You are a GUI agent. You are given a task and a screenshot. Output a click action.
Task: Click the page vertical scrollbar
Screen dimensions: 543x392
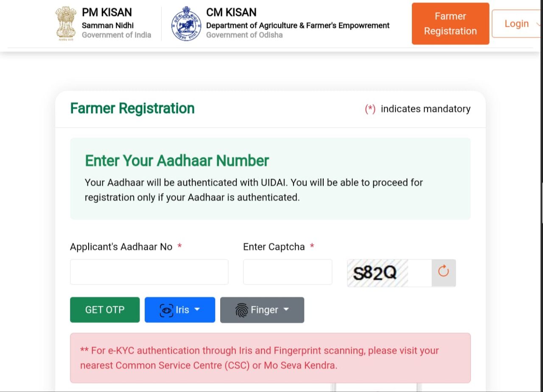tap(542, 203)
